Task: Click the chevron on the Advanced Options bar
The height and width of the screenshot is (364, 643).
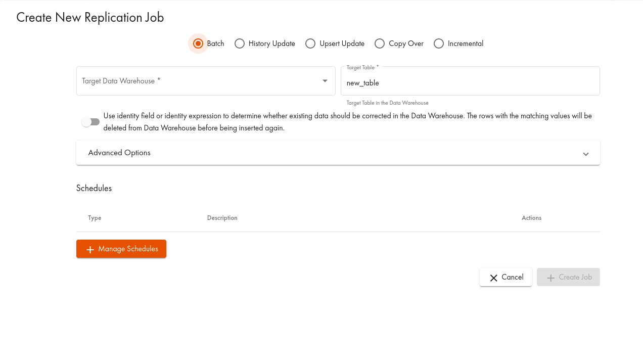Action: coord(585,154)
